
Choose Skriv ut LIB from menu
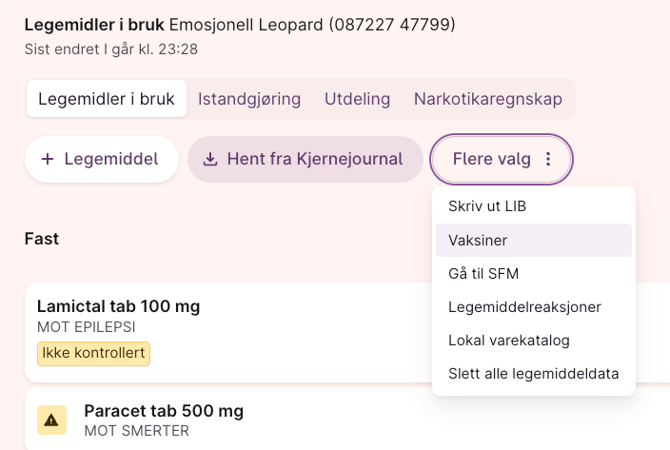487,207
